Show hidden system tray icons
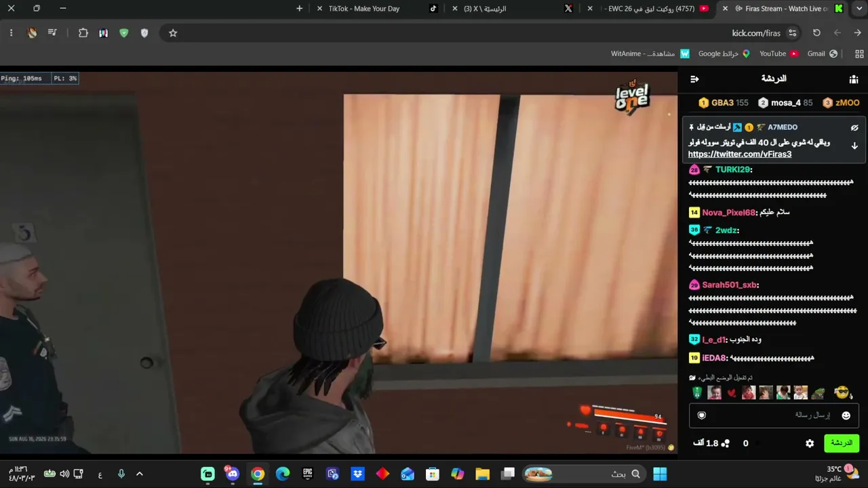 coord(140,474)
